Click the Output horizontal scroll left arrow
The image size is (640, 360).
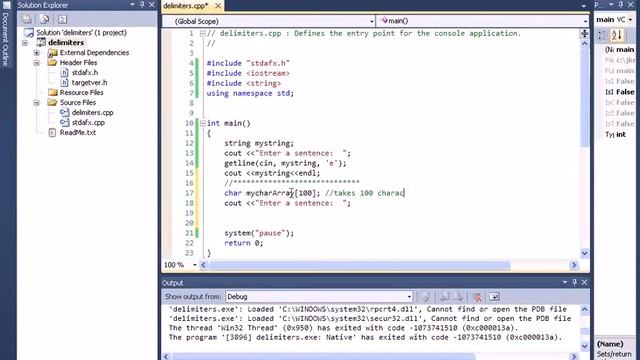(166, 356)
